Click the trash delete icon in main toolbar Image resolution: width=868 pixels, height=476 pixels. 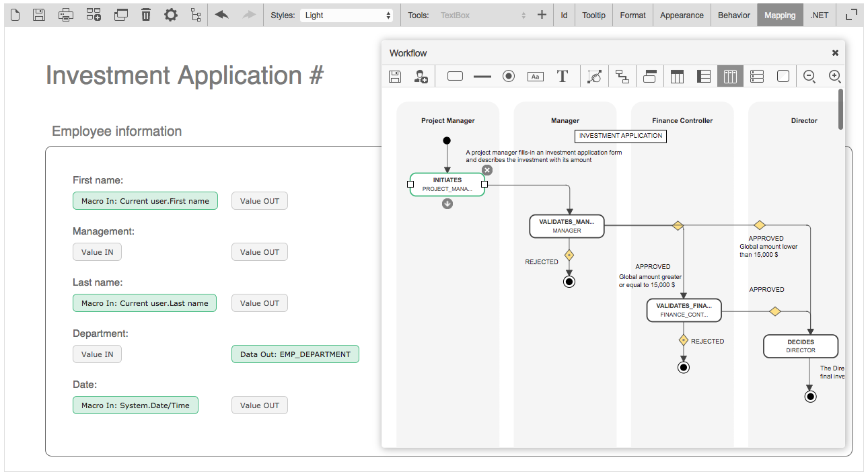146,15
